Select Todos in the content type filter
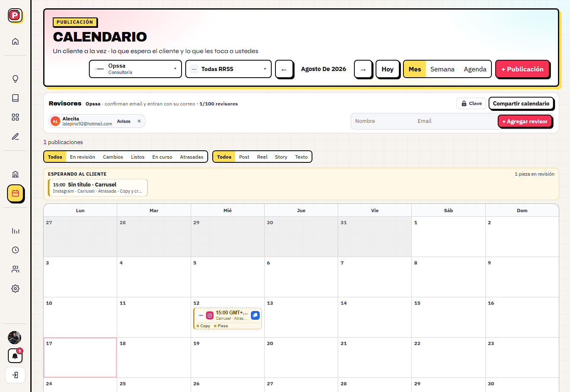 point(224,157)
